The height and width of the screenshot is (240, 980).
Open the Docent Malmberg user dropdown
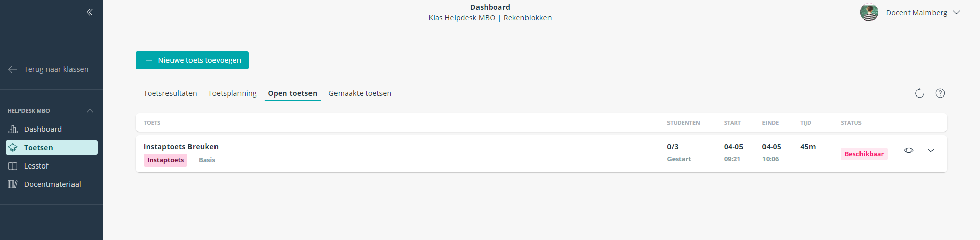coord(957,13)
